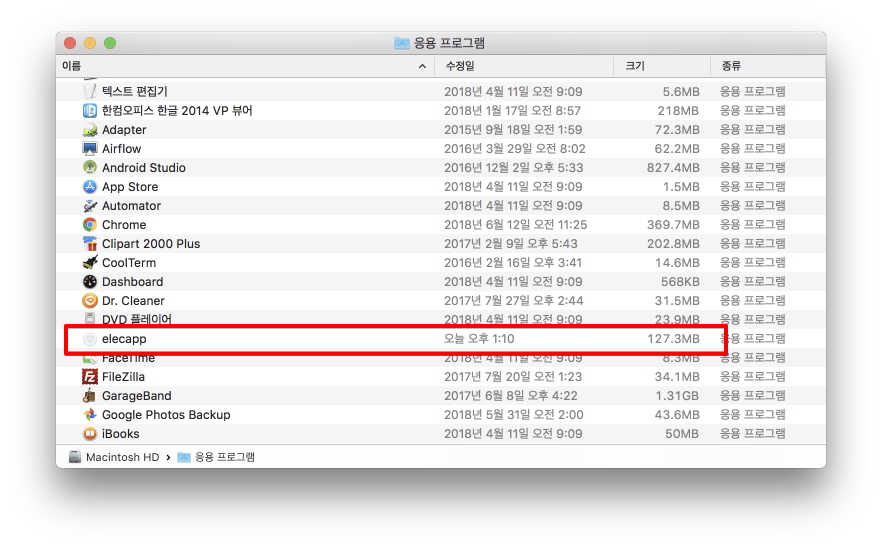Image resolution: width=882 pixels, height=548 pixels.
Task: Click the 568KB size of Dashboard
Action: click(680, 282)
